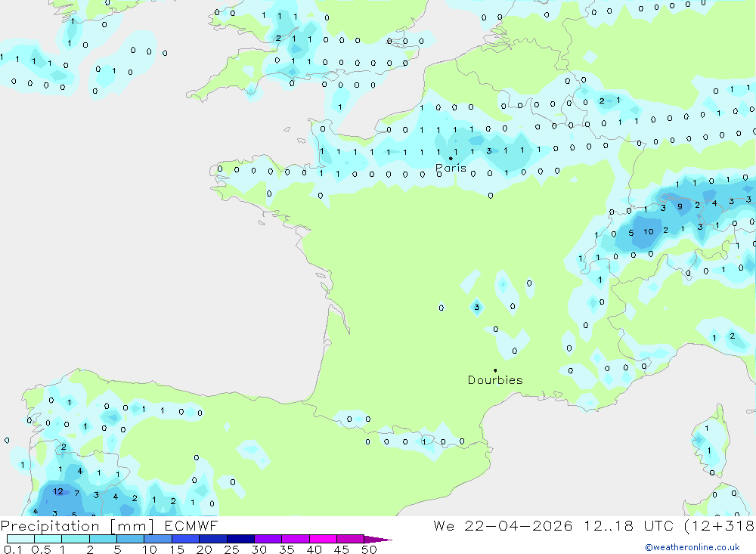Screen dimensions: 756x554
Task: Click the 15–20 mm legend color swatch
Action: click(x=186, y=539)
